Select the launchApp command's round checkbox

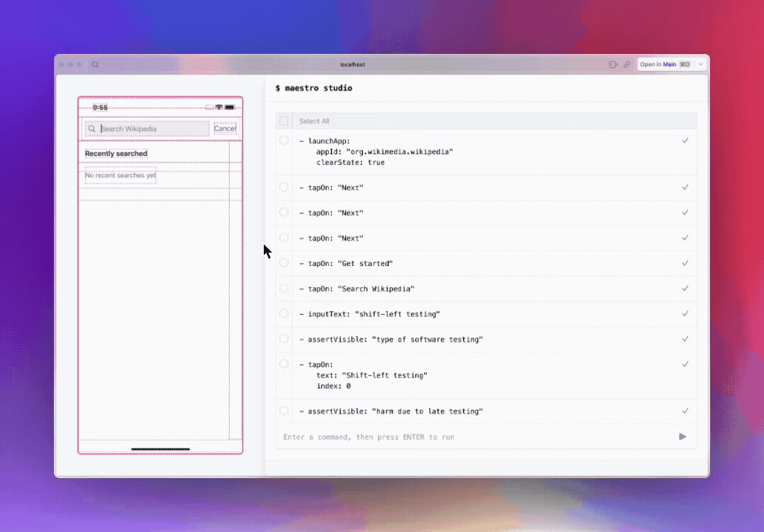click(x=284, y=140)
